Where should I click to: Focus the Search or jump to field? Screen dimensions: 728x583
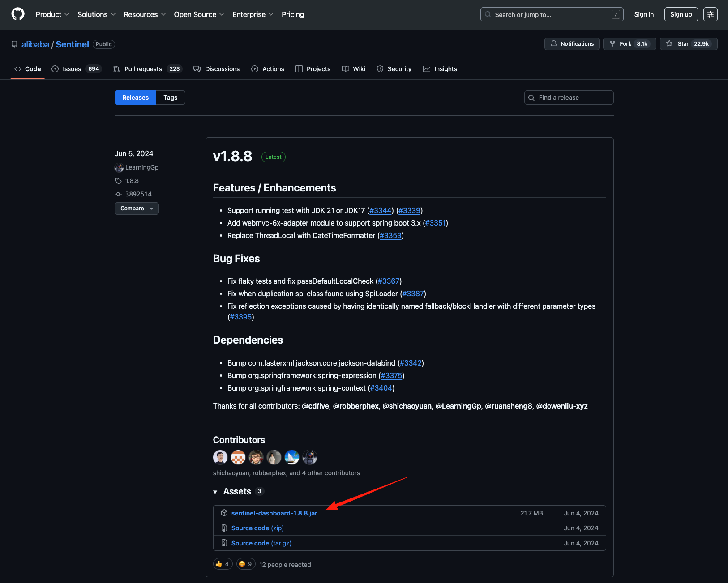point(552,14)
